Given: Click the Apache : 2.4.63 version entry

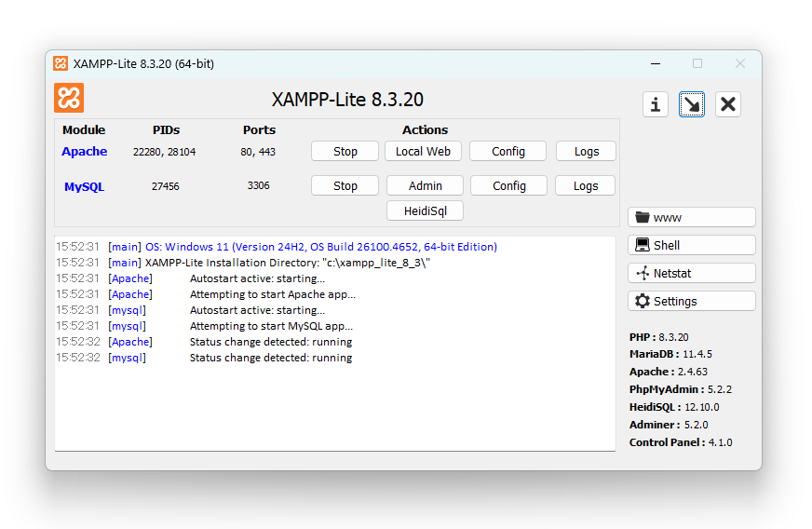Looking at the screenshot, I should [668, 372].
